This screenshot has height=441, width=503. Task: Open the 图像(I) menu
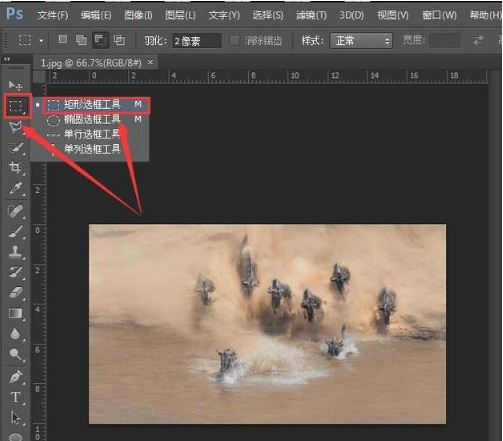[138, 15]
